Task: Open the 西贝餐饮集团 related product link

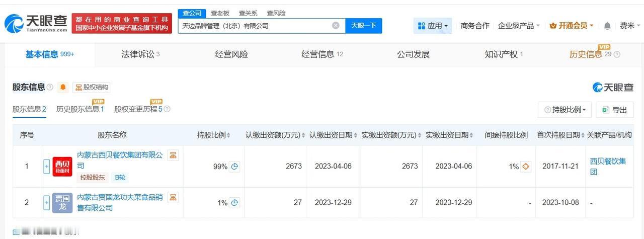Action: (x=608, y=167)
